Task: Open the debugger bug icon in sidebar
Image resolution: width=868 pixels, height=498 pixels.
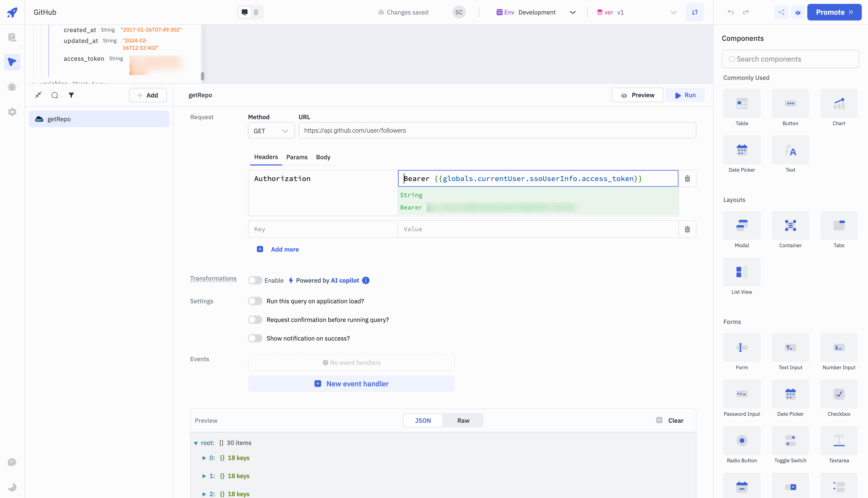Action: [x=12, y=87]
